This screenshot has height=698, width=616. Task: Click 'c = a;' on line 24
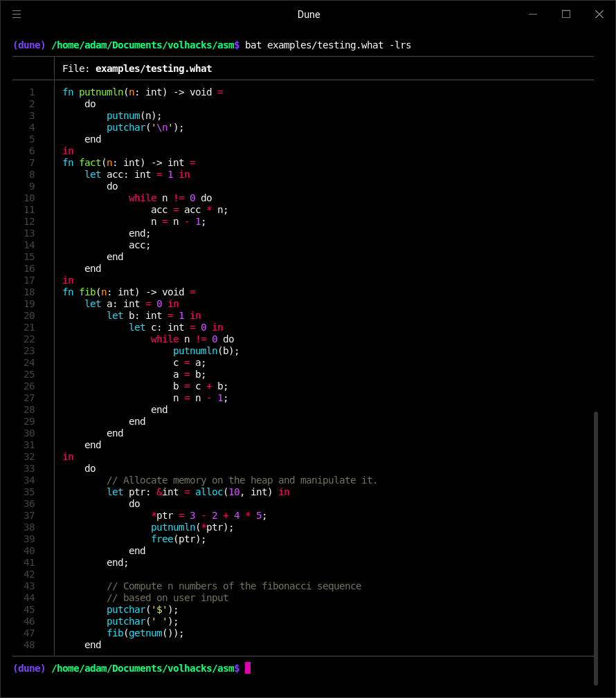click(189, 362)
